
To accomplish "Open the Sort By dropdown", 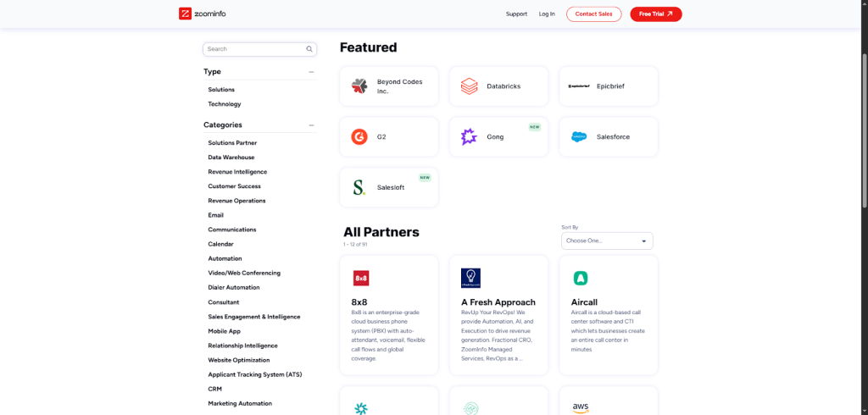I will coord(607,241).
